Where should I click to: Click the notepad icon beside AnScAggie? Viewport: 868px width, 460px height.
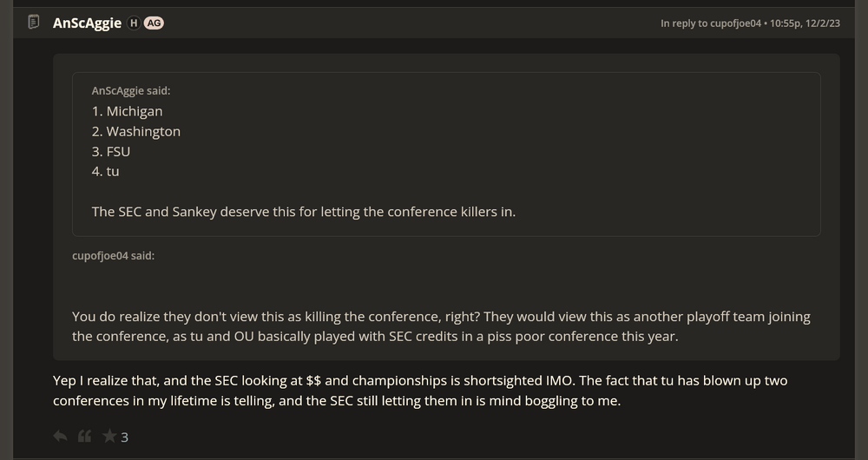(x=34, y=23)
